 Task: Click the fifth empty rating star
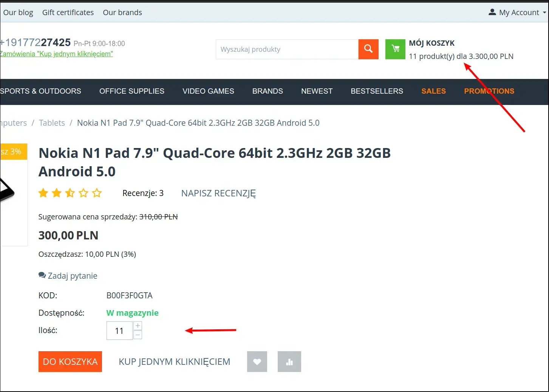tap(97, 193)
